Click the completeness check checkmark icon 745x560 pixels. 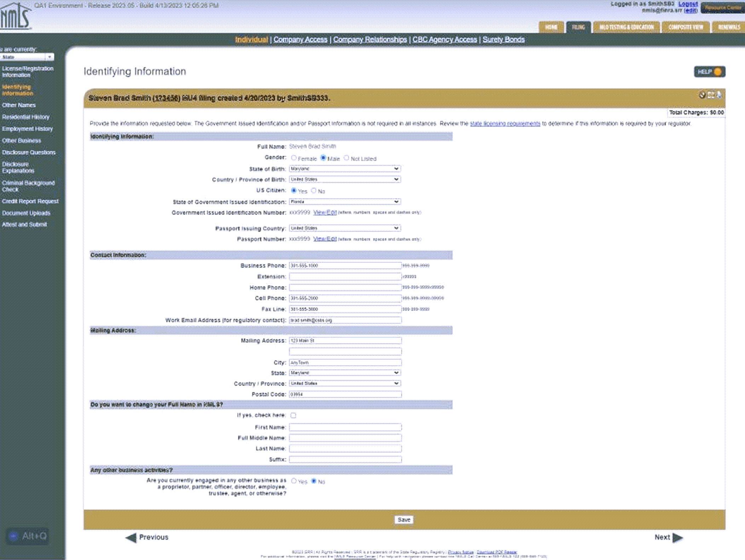tap(702, 95)
